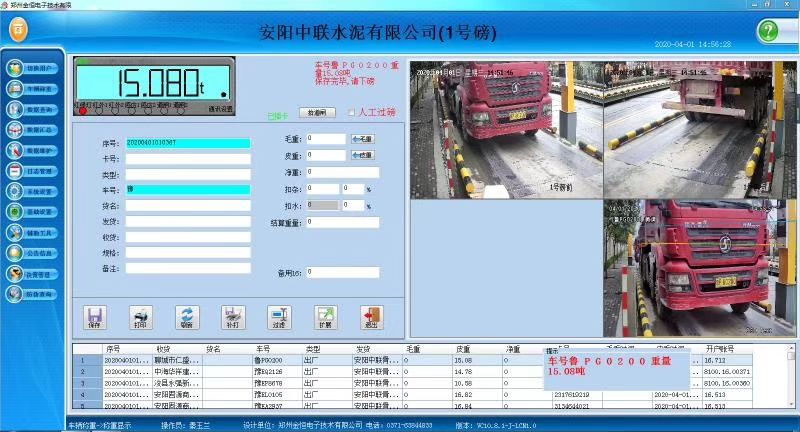Click the 打印 (Print) printer icon

coord(141,316)
